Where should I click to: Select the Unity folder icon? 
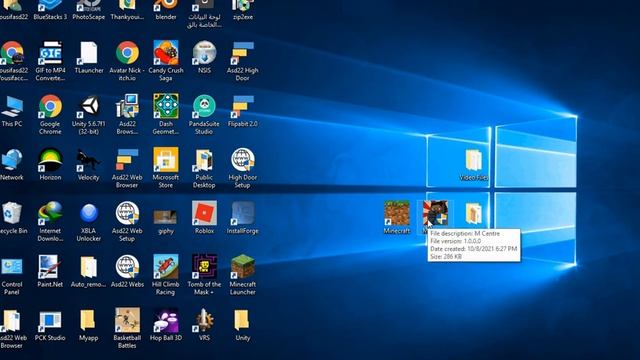click(x=242, y=324)
